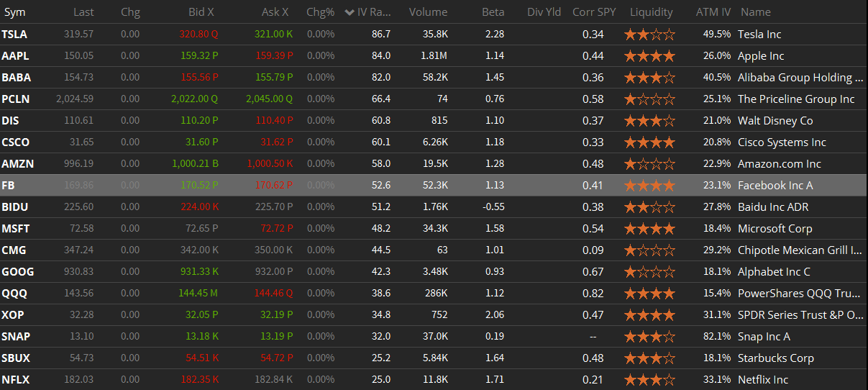Image resolution: width=868 pixels, height=390 pixels.
Task: Select the XOP symbol
Action: (x=13, y=314)
